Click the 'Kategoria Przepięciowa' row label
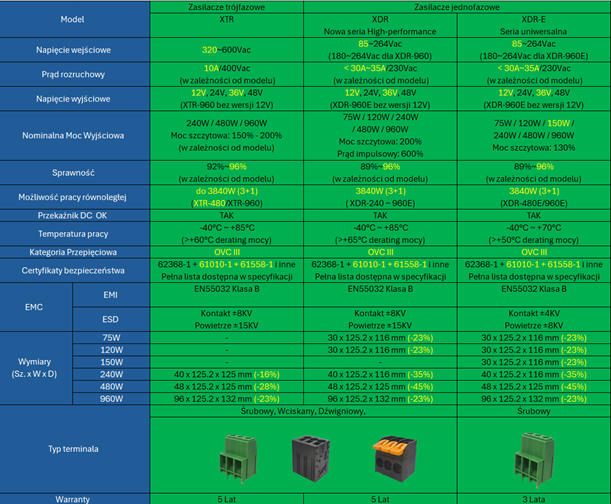The width and height of the screenshot is (611, 504). (73, 253)
